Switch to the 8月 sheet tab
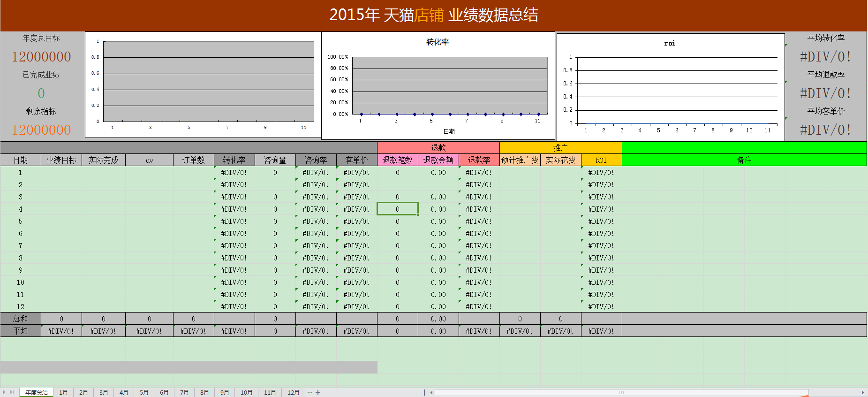This screenshot has width=868, height=397. point(204,392)
